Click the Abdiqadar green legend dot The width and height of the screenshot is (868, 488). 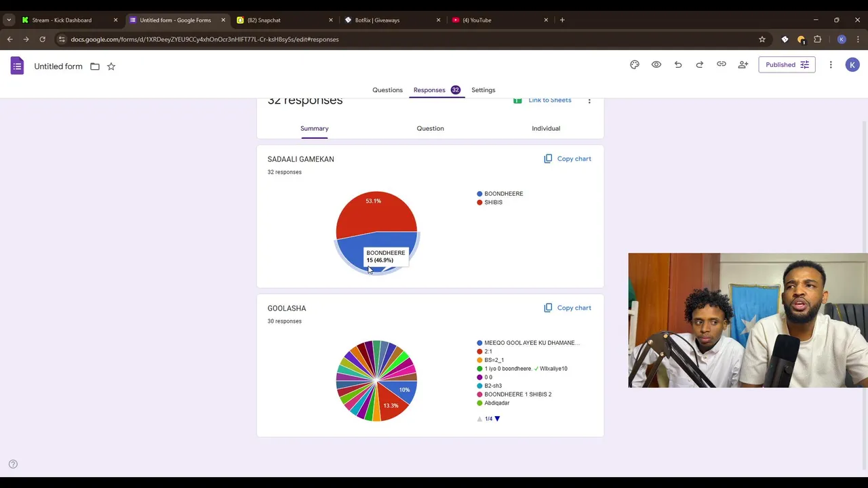click(479, 403)
